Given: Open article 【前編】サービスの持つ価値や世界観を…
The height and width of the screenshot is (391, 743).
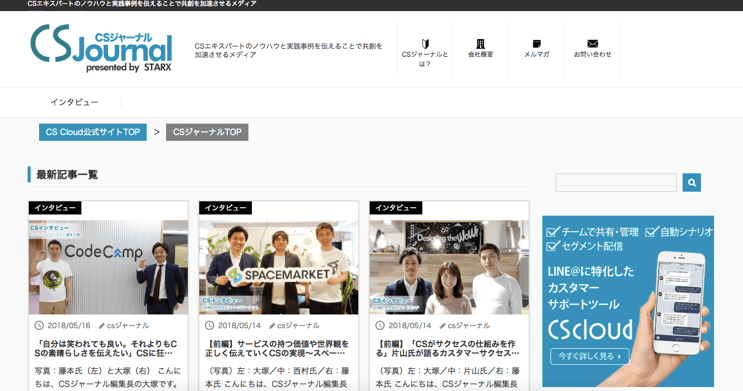Looking at the screenshot, I should coord(277,348).
